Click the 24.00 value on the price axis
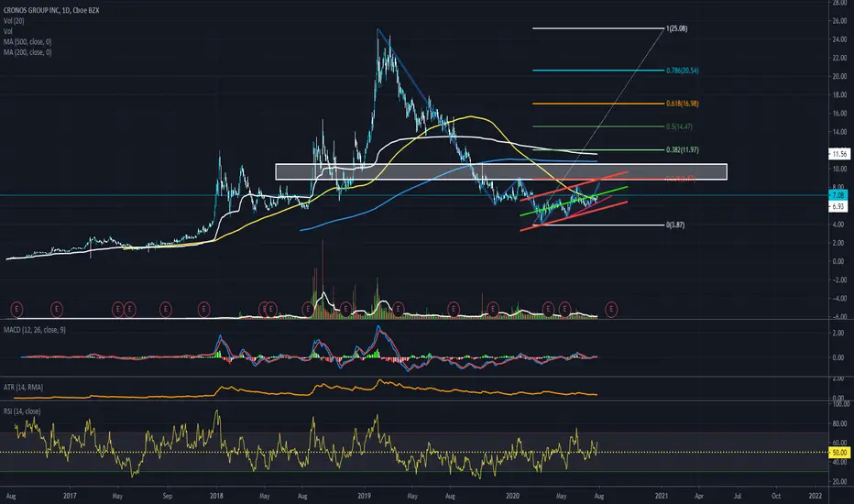The height and width of the screenshot is (504, 854). [x=839, y=39]
